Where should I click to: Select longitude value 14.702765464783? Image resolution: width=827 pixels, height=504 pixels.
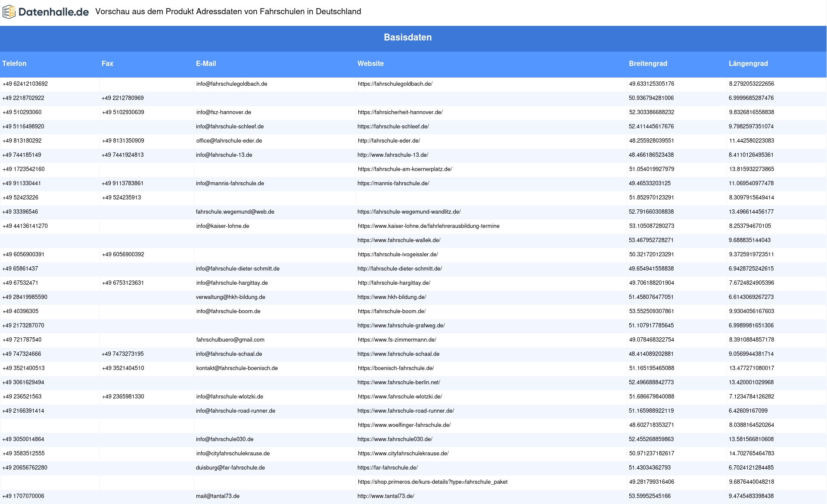752,454
